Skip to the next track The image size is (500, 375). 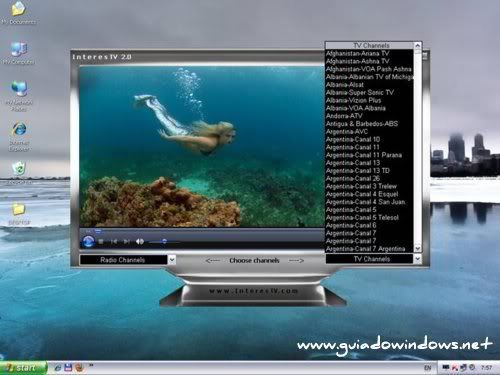coord(127,241)
